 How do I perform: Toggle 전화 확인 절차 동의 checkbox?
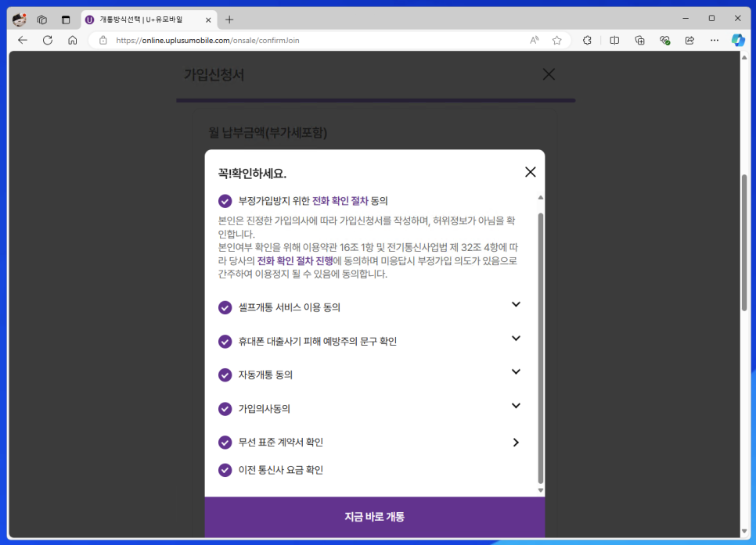[225, 201]
